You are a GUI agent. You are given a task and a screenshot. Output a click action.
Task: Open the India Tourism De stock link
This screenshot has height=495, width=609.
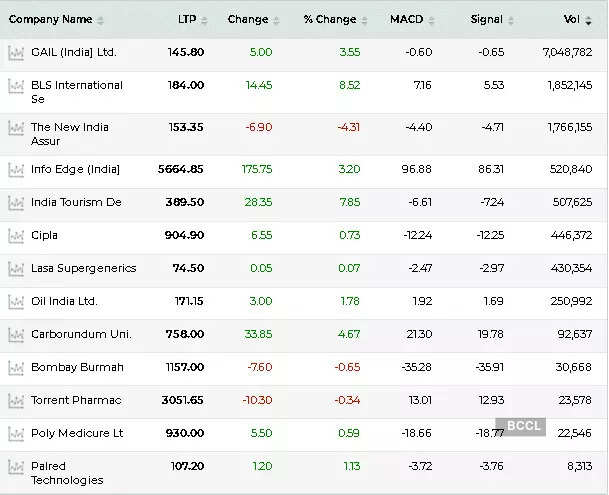pyautogui.click(x=76, y=202)
